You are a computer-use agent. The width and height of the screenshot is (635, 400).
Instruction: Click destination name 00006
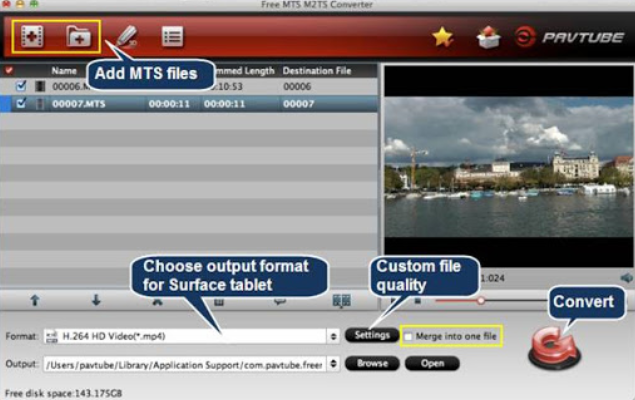click(x=297, y=86)
